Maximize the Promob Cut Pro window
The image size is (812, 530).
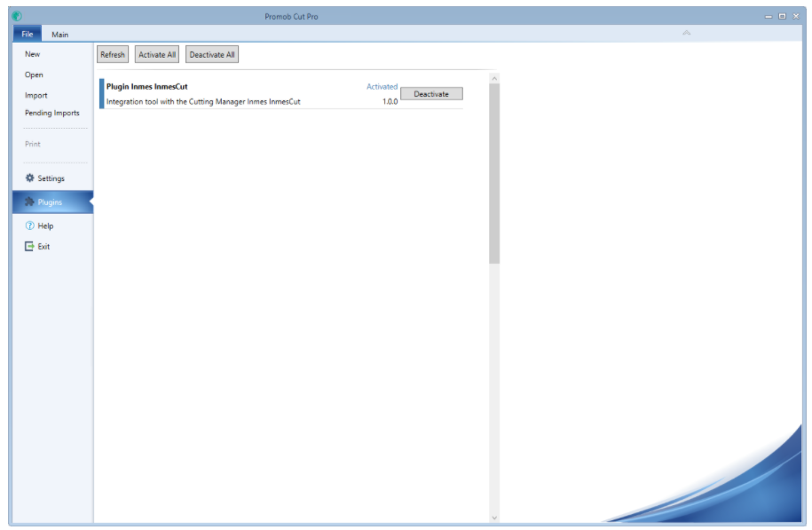point(782,16)
